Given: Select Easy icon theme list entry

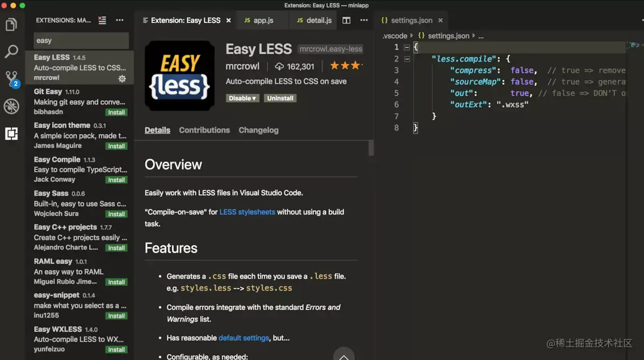Looking at the screenshot, I should [x=79, y=135].
